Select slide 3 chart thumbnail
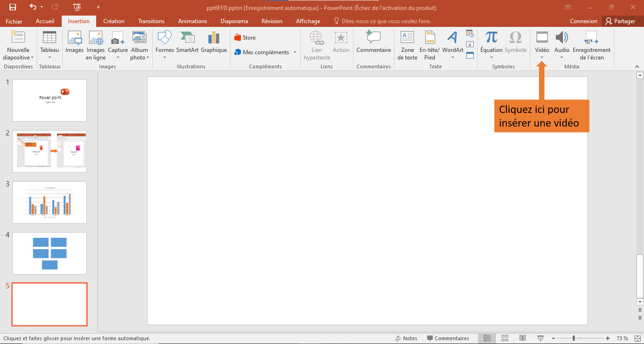Image resolution: width=644 pixels, height=344 pixels. point(50,202)
